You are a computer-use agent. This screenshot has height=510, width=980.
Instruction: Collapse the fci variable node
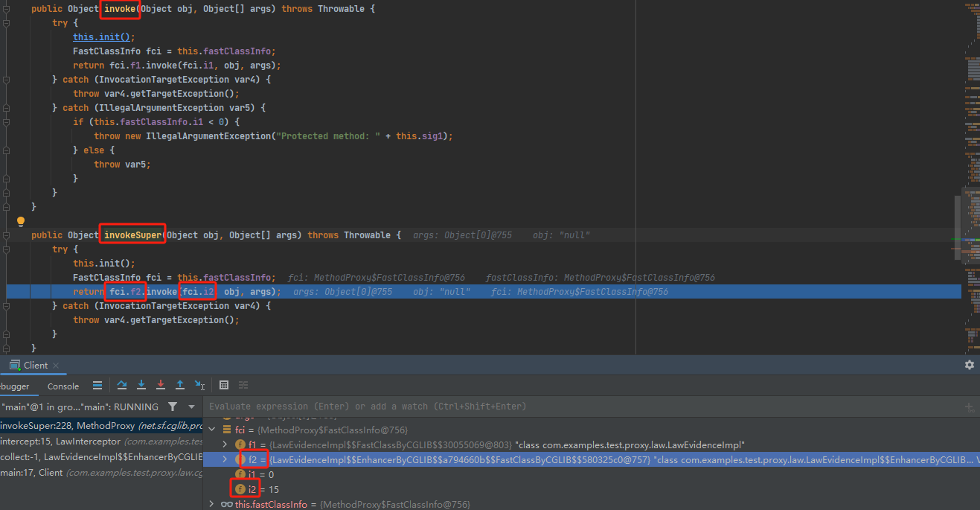214,430
